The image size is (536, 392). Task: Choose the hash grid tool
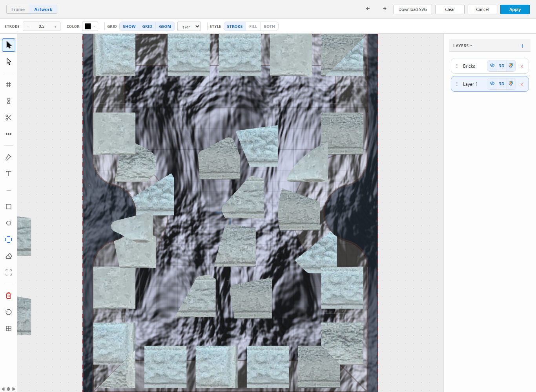point(9,85)
